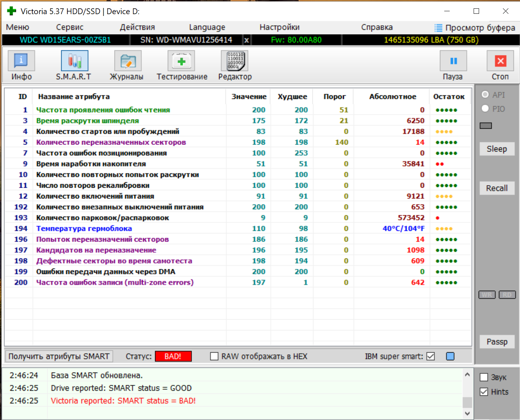The height and width of the screenshot is (420, 520).
Task: Enable the Звук sound checkbox
Action: tap(484, 377)
